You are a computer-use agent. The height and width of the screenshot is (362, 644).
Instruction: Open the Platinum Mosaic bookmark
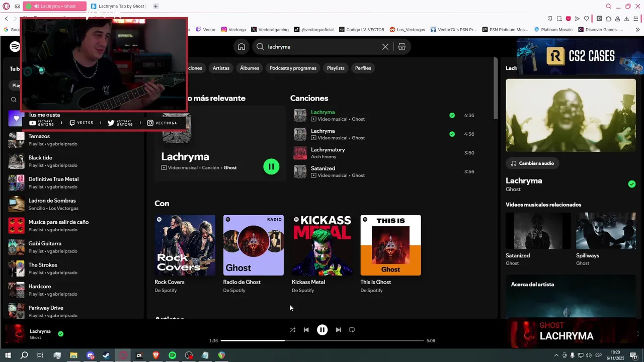553,30
